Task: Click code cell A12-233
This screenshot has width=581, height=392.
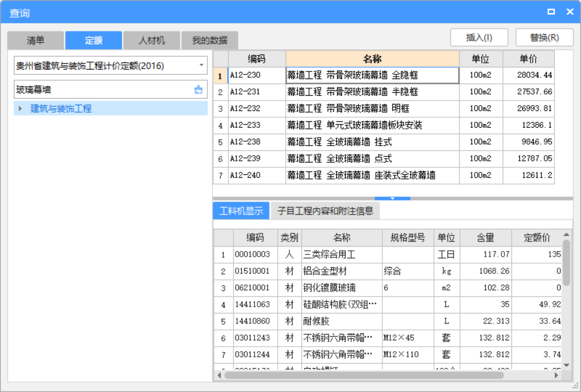Action: coord(257,125)
